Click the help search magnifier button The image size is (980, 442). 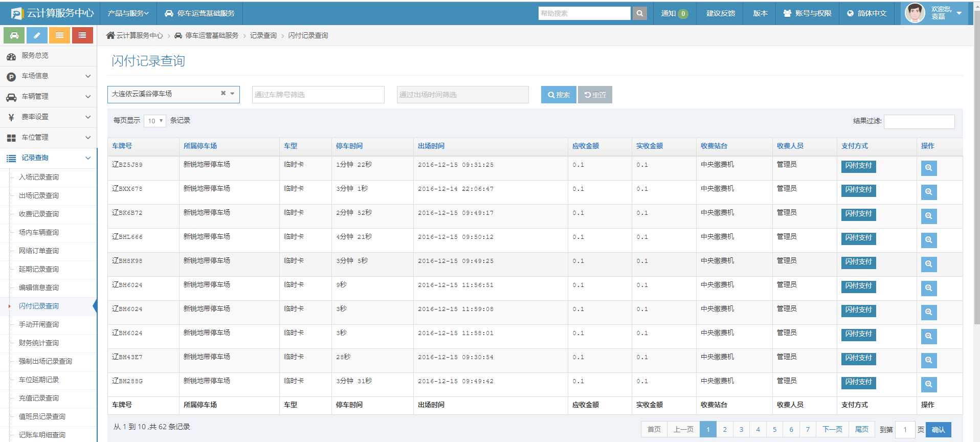(x=639, y=13)
